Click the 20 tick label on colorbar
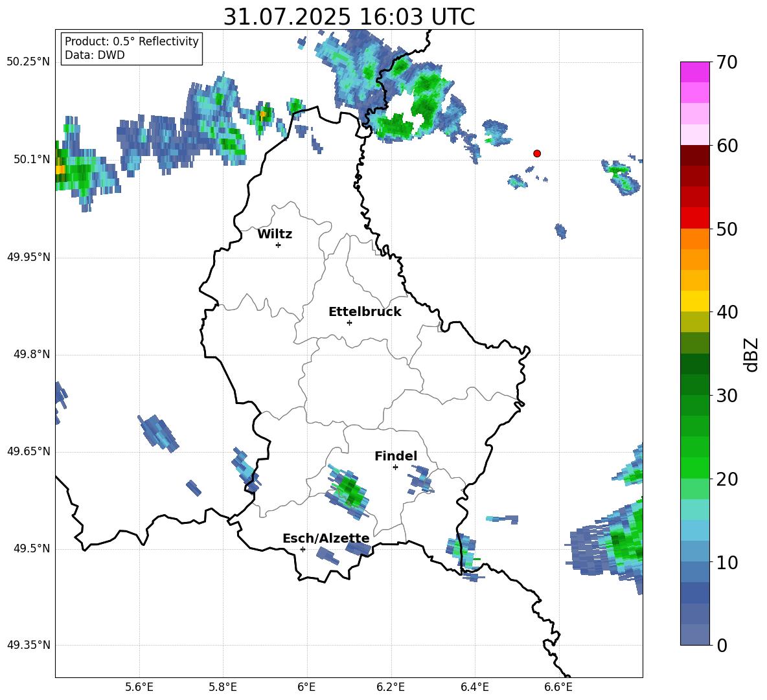Viewport: 767px width, 700px height. [x=727, y=479]
